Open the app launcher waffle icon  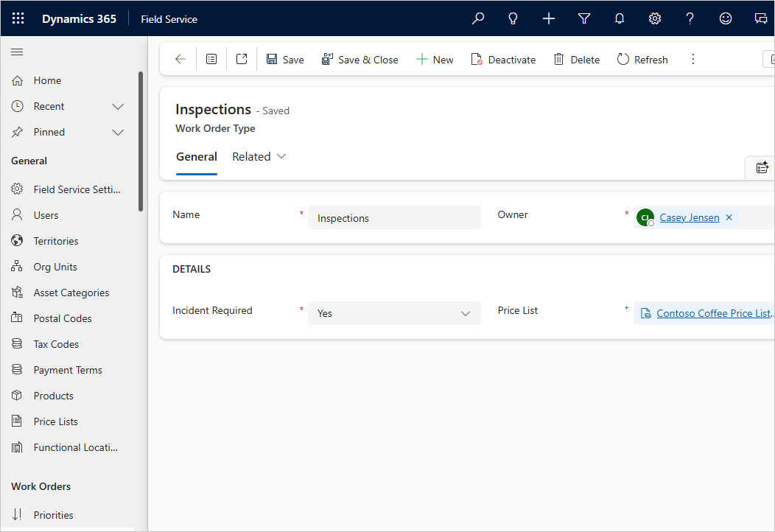(x=18, y=18)
